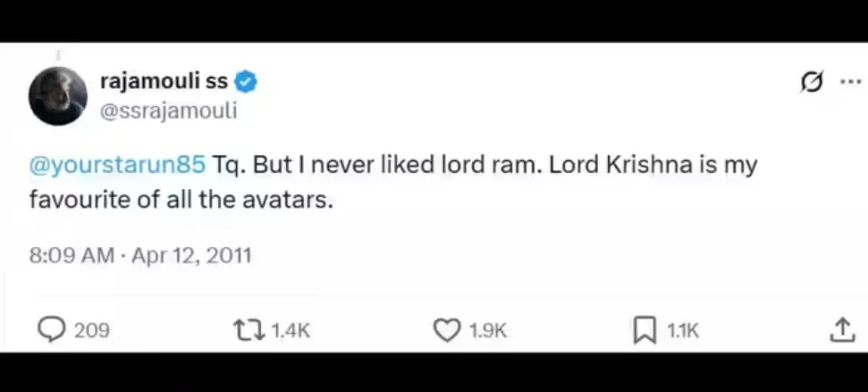The width and height of the screenshot is (868, 392).
Task: Click the share upload arrow icon
Action: (x=841, y=330)
